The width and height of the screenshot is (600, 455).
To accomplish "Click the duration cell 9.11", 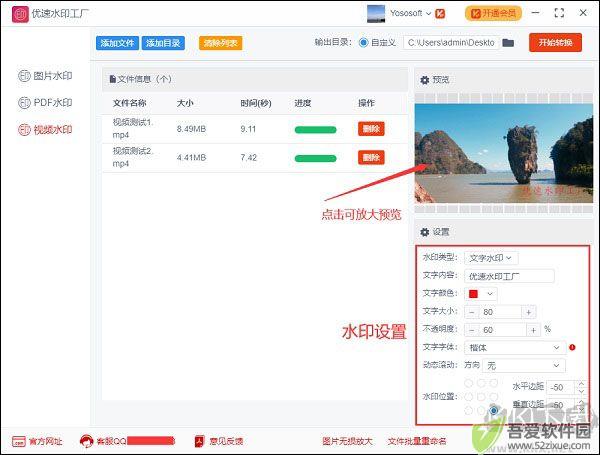I will coord(248,129).
